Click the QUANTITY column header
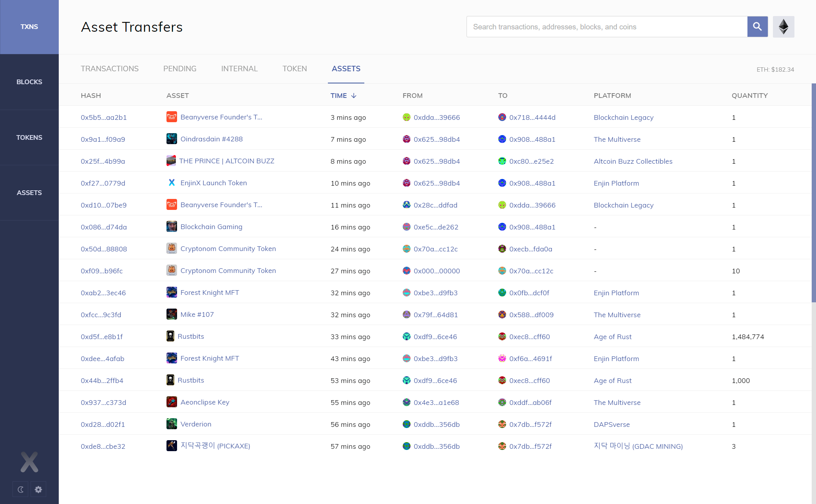The image size is (816, 504). pos(750,96)
